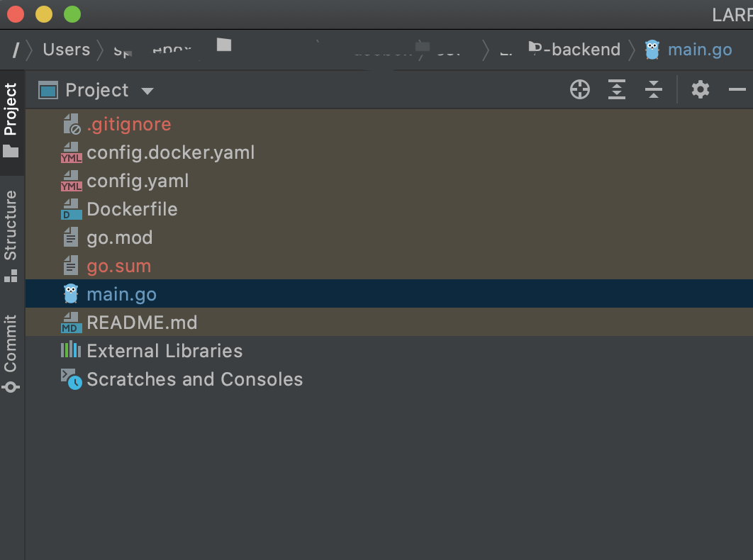This screenshot has height=560, width=753.
Task: Select README.md in the project tree
Action: pos(142,323)
